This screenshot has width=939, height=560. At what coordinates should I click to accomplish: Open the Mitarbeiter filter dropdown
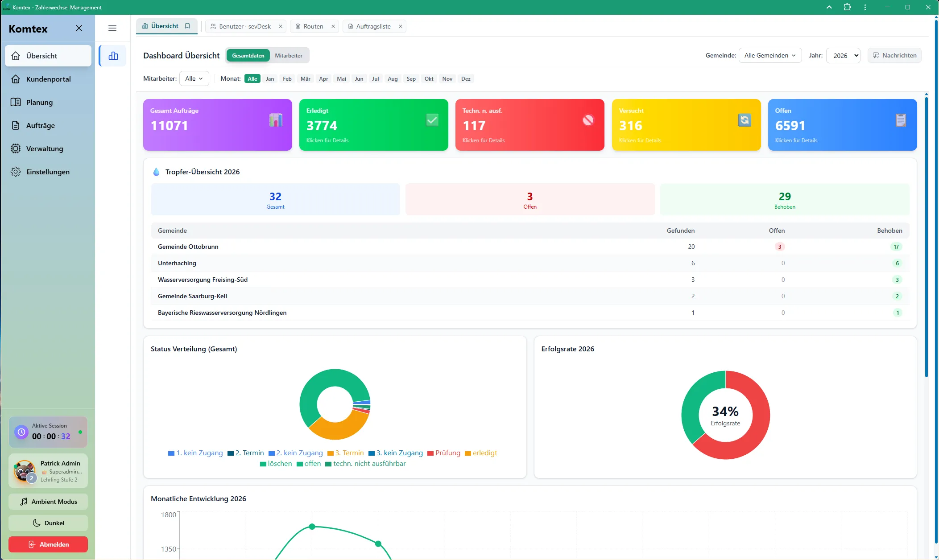click(x=194, y=78)
